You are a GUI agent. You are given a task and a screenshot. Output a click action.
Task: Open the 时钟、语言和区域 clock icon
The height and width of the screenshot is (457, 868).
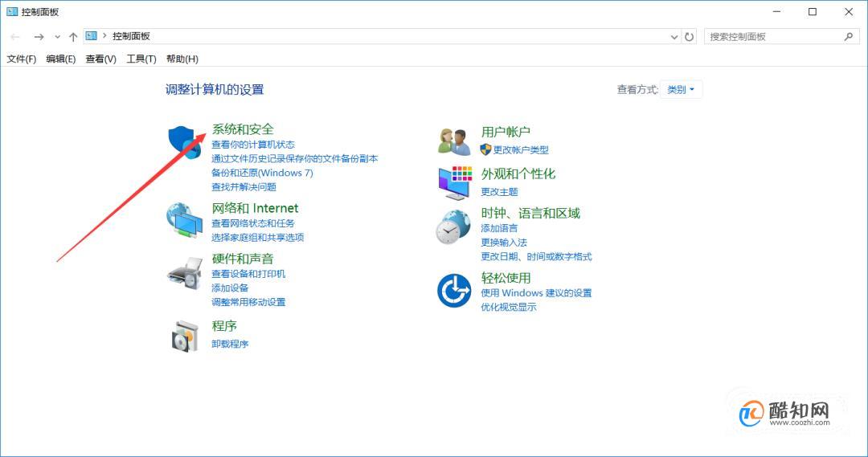pos(452,226)
